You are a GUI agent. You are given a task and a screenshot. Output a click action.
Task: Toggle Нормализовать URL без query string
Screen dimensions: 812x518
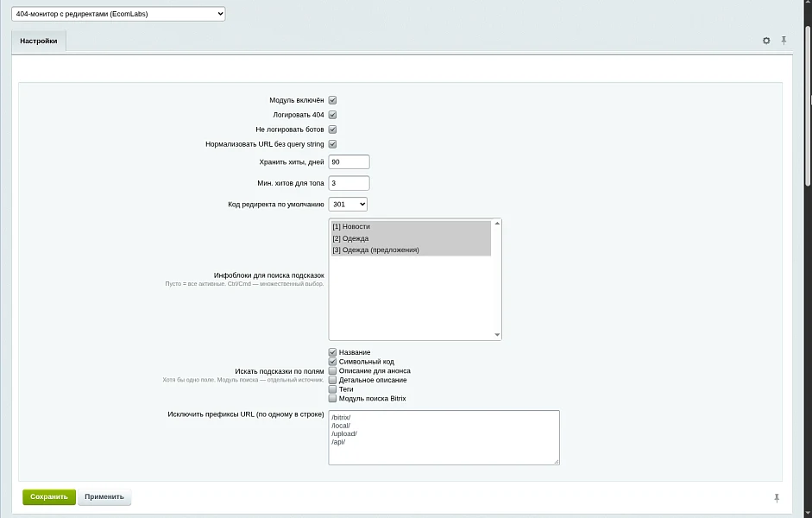click(x=332, y=144)
